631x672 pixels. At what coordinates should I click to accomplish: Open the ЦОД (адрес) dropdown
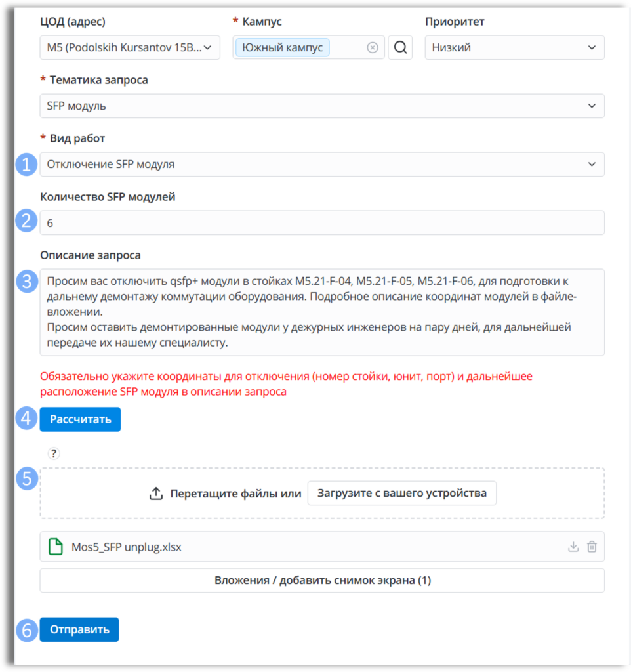tap(130, 47)
